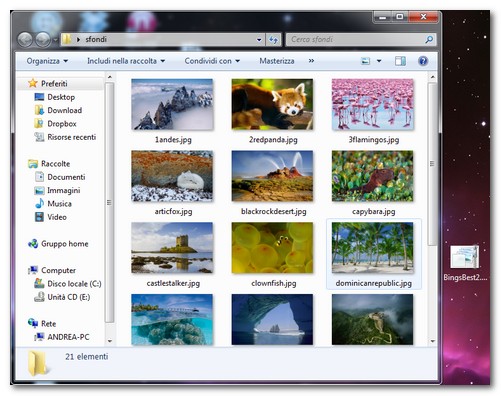Click file list scroll up arrow
501x396 pixels.
[x=432, y=77]
